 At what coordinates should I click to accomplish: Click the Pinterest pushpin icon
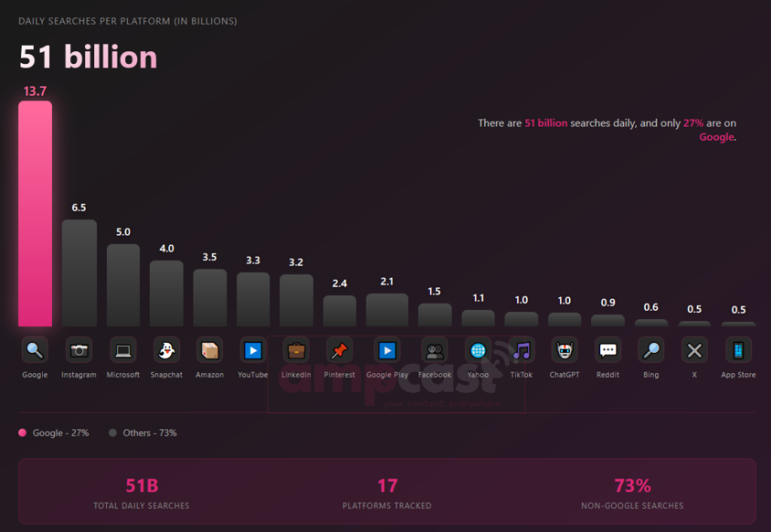(340, 350)
